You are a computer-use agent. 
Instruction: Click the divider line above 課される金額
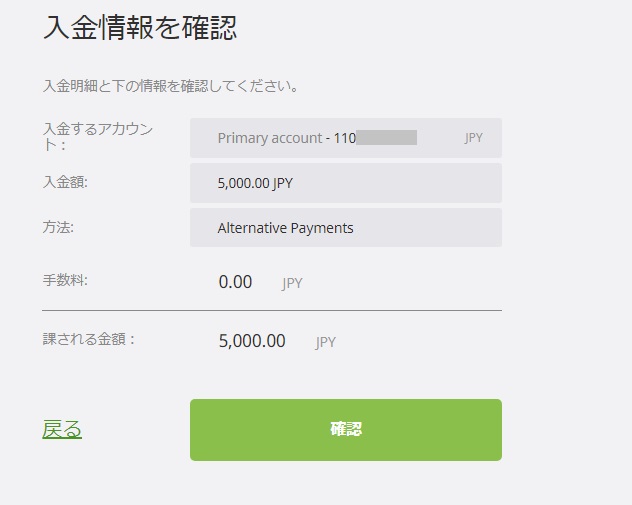tap(272, 310)
